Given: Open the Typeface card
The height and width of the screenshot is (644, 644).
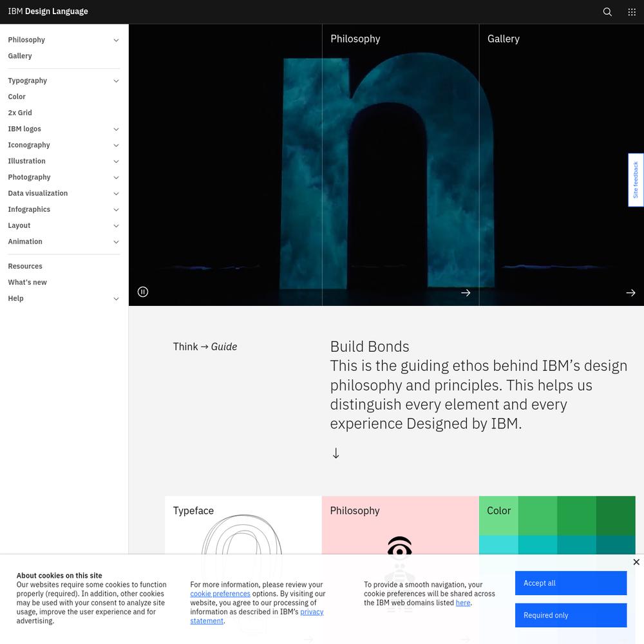Looking at the screenshot, I should (243, 526).
